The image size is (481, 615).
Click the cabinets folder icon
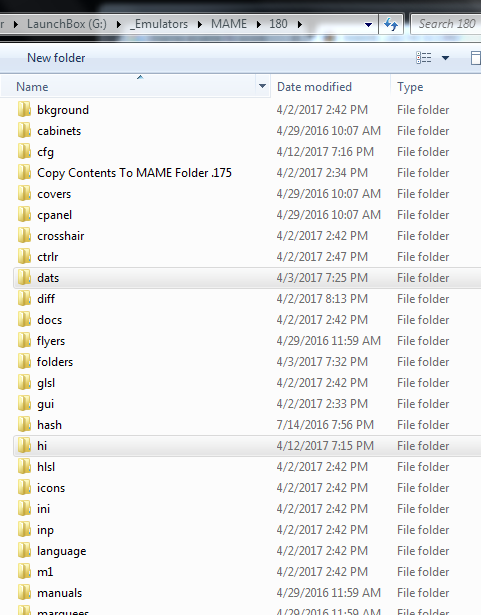(24, 131)
